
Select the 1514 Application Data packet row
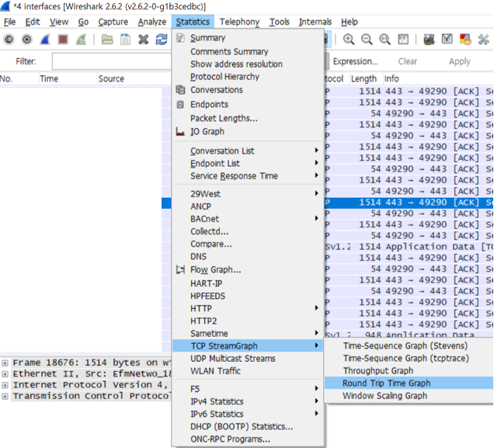point(409,247)
